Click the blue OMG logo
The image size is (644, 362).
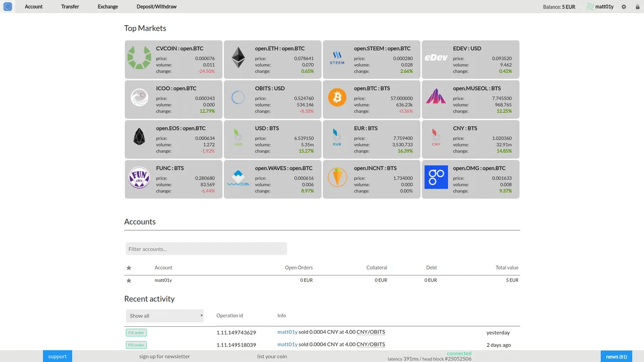click(436, 177)
